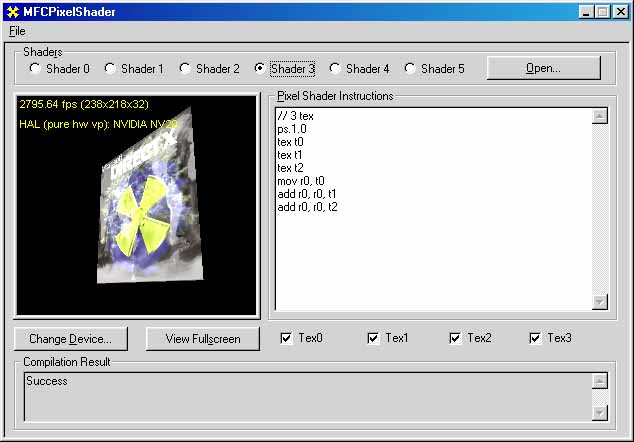Image resolution: width=634 pixels, height=442 pixels.
Task: Click the shader instructions scroll down arrow
Action: (x=600, y=302)
